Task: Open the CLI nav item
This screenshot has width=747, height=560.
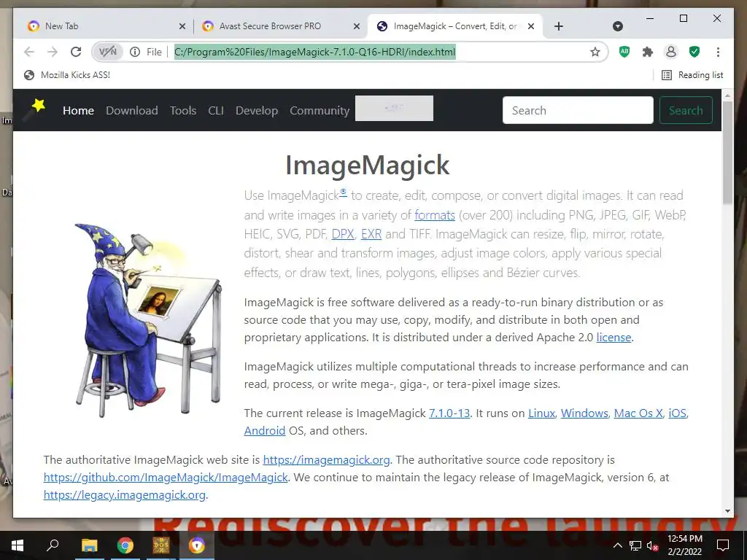Action: click(216, 111)
